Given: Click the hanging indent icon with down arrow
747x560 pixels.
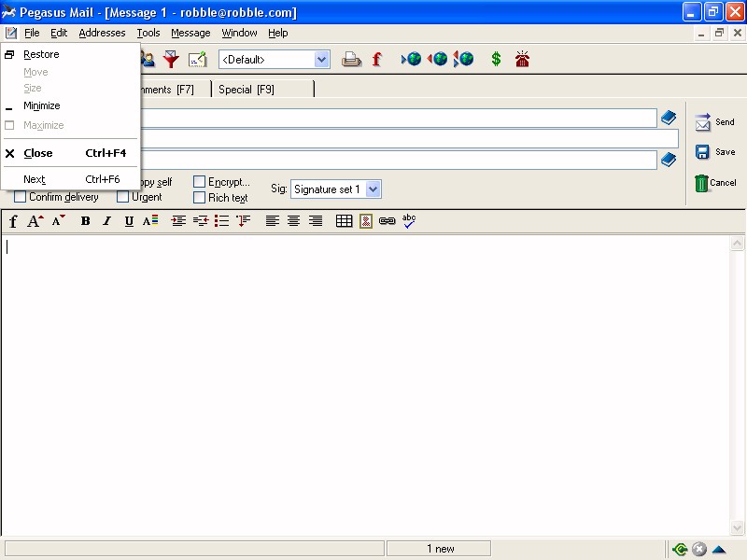Looking at the screenshot, I should pos(243,221).
